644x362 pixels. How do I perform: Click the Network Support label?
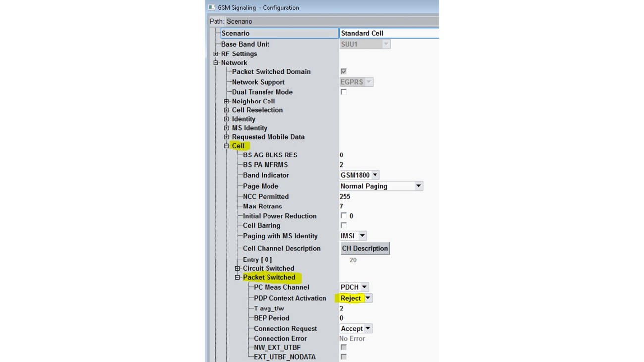point(258,82)
